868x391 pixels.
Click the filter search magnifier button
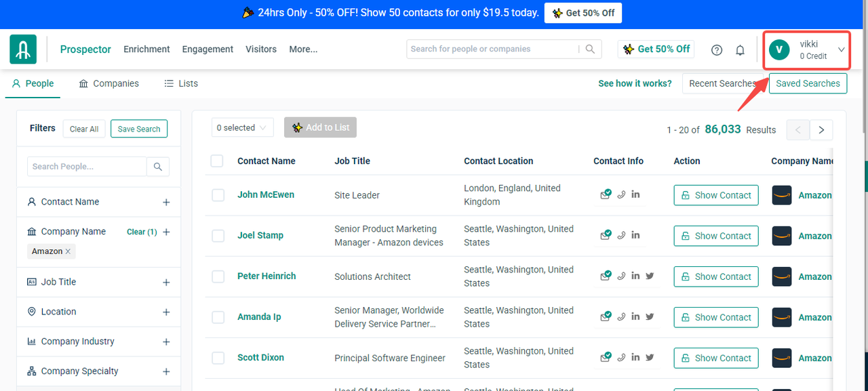pyautogui.click(x=158, y=167)
